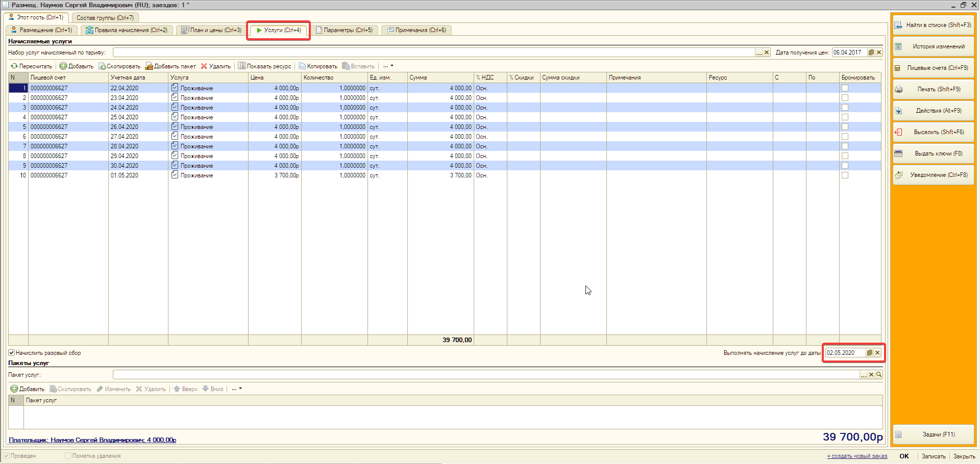Click Скопировать in packages toolbar
The width and height of the screenshot is (980, 464).
(70, 389)
